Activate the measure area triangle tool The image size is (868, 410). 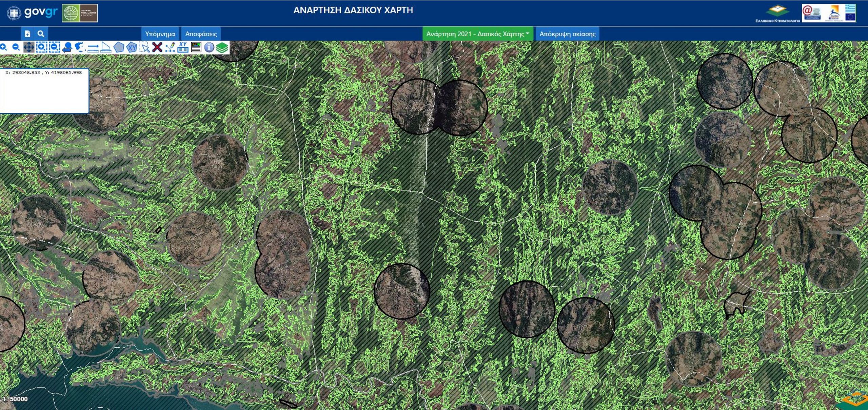click(x=106, y=47)
